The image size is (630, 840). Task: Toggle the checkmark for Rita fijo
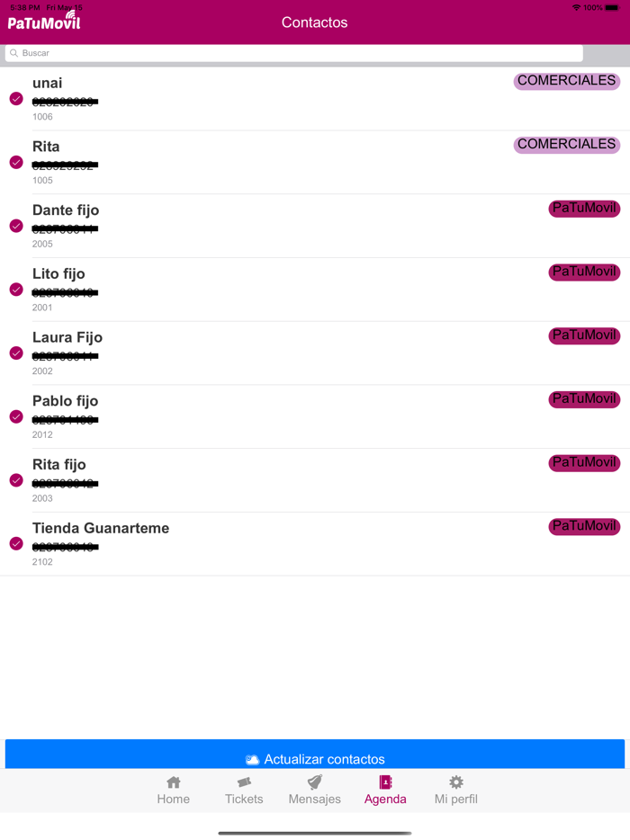click(x=16, y=480)
